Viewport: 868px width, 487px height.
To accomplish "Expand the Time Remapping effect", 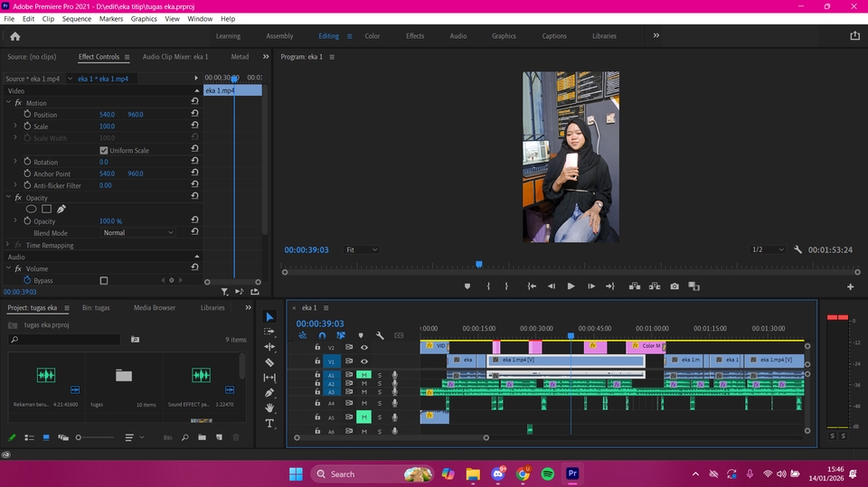I will point(8,245).
